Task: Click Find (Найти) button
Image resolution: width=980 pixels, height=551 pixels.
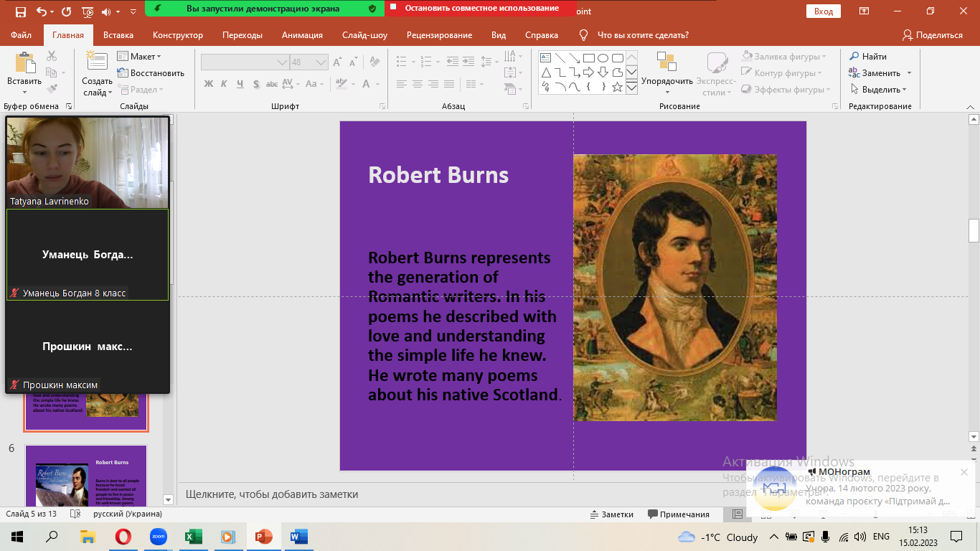Action: tap(869, 56)
